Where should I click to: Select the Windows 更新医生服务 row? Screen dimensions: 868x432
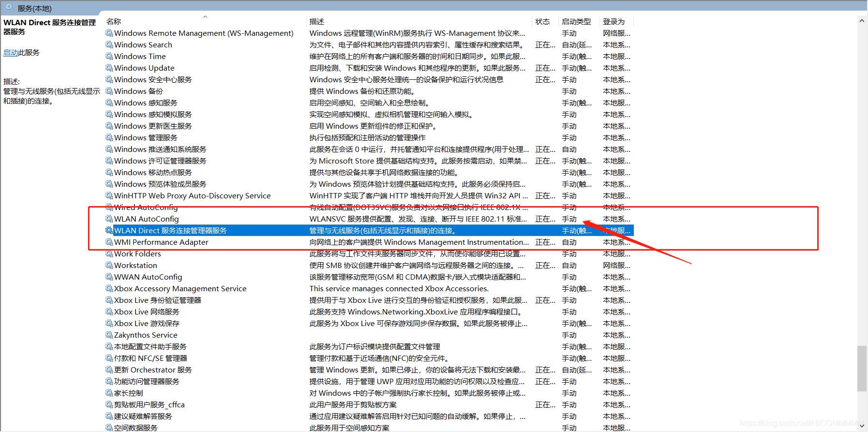click(369, 126)
